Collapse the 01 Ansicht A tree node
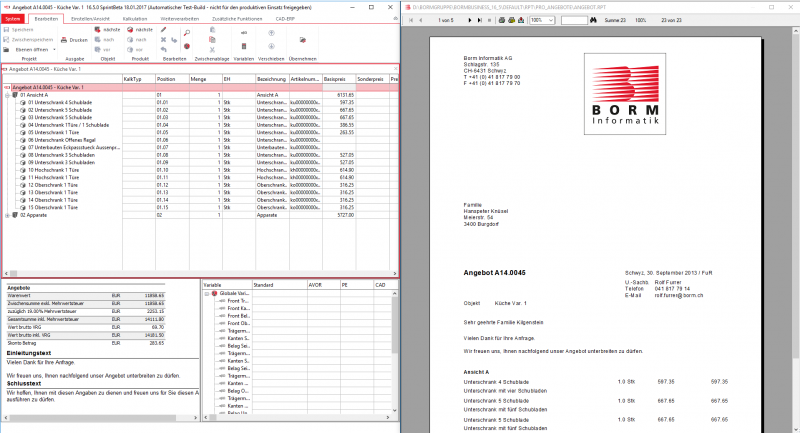The image size is (800, 433). (9, 95)
